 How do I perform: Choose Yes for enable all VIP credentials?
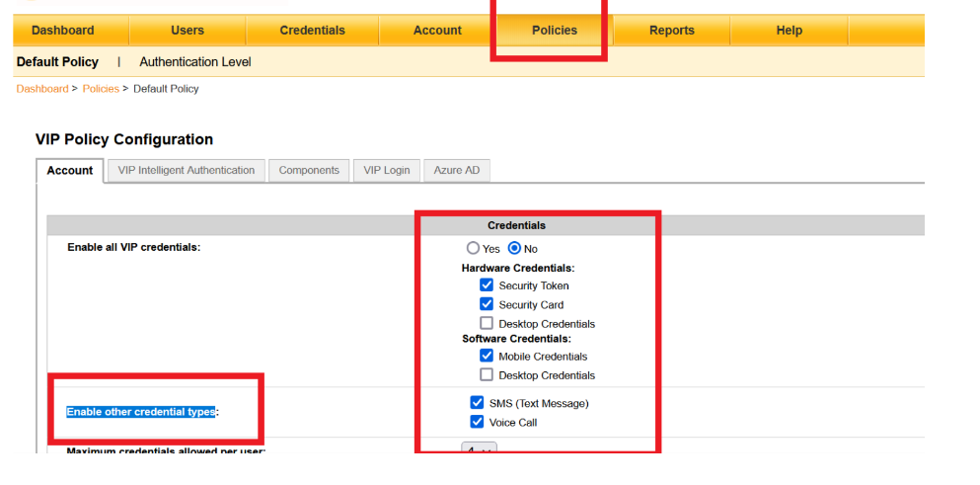(473, 249)
